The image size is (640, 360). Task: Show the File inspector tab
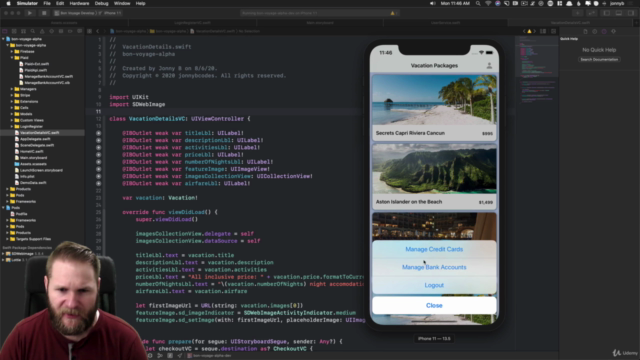click(585, 31)
